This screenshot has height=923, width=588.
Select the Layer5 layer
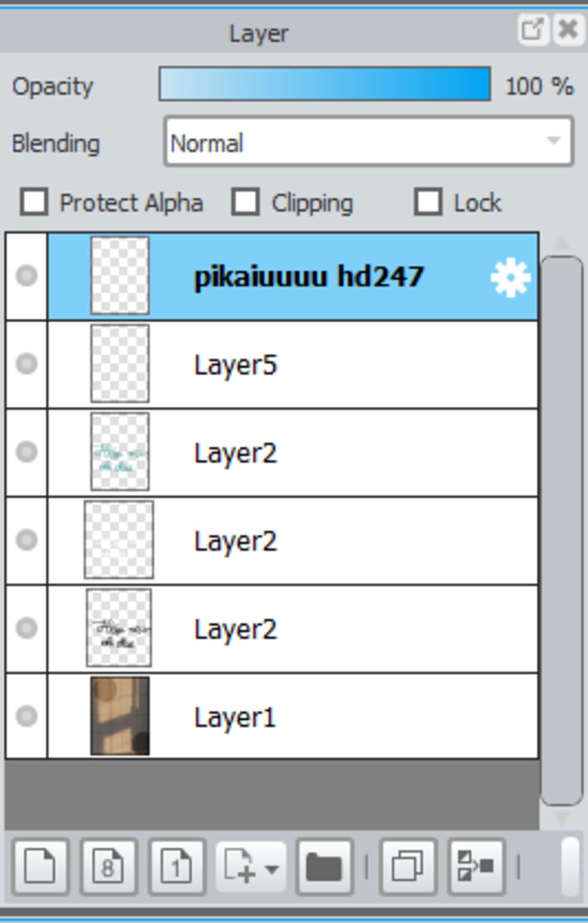point(293,365)
